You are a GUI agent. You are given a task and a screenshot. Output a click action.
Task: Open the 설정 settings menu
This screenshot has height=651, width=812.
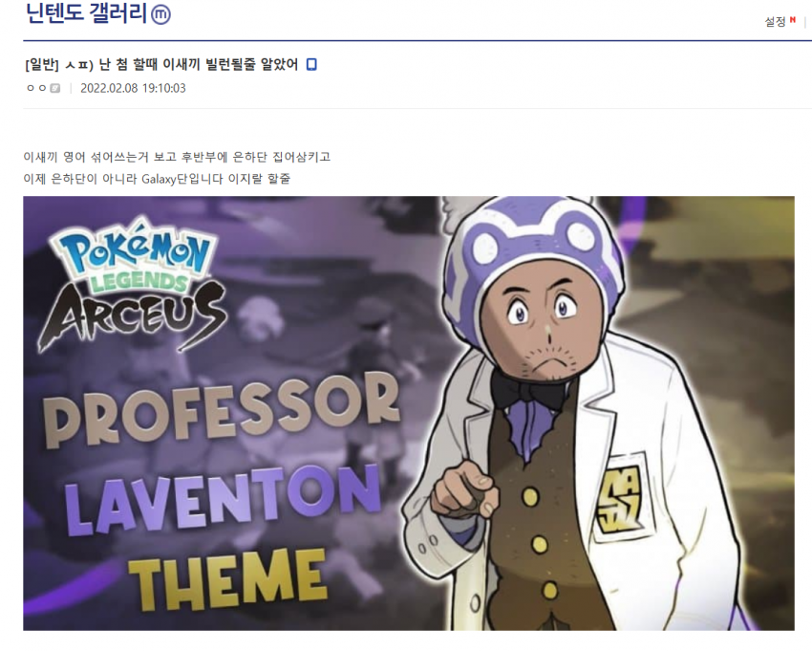[x=776, y=21]
